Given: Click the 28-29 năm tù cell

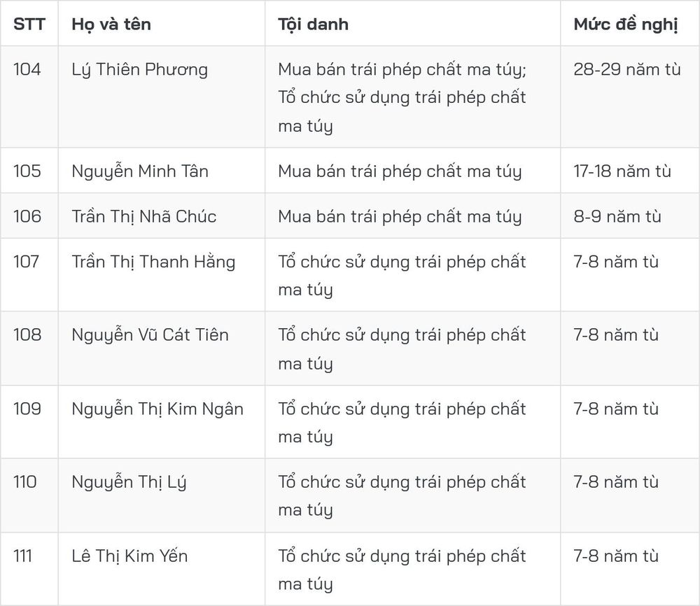Looking at the screenshot, I should click(x=626, y=69).
